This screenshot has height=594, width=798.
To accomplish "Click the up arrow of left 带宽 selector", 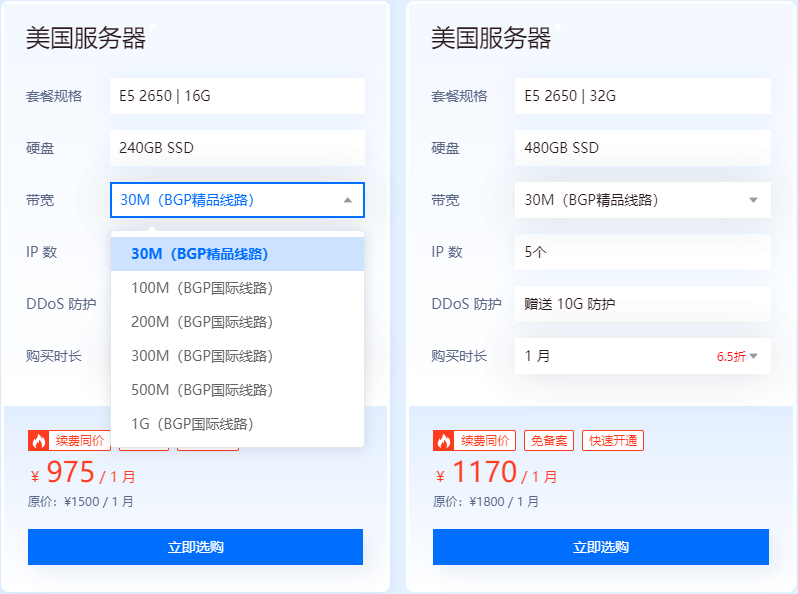I will [348, 200].
